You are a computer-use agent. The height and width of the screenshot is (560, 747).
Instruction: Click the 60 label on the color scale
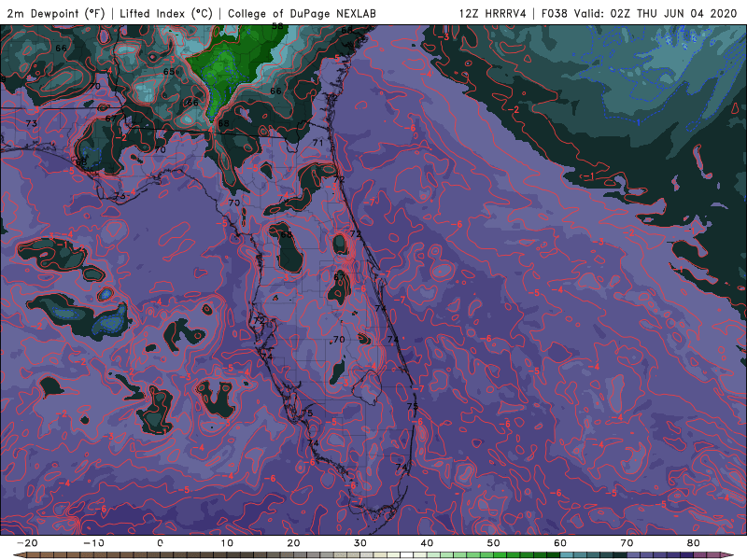[x=560, y=543]
